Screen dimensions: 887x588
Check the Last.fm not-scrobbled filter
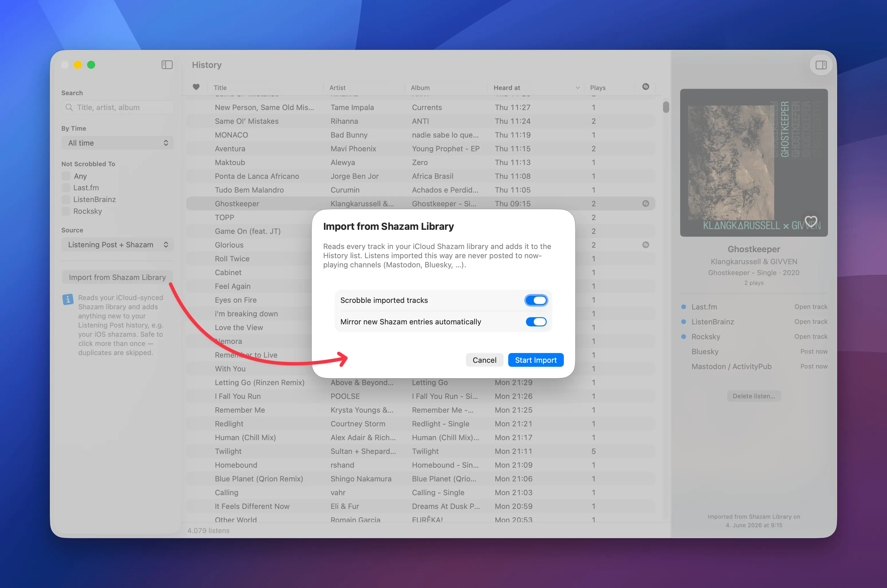66,187
